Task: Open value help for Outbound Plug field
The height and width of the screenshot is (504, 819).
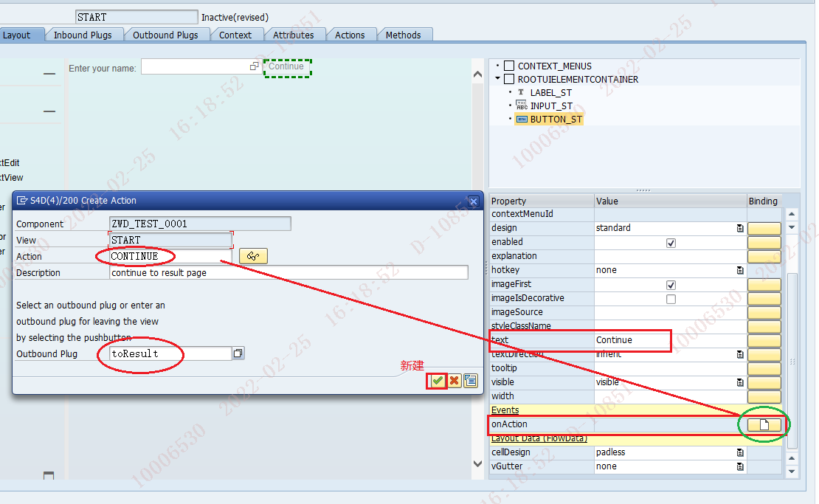Action: 238,353
